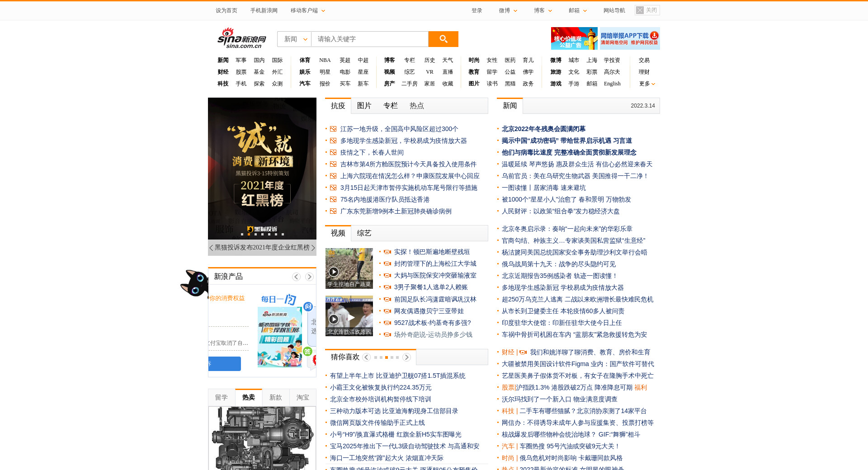
Task: Click the orange search magnifier button
Action: tap(443, 39)
